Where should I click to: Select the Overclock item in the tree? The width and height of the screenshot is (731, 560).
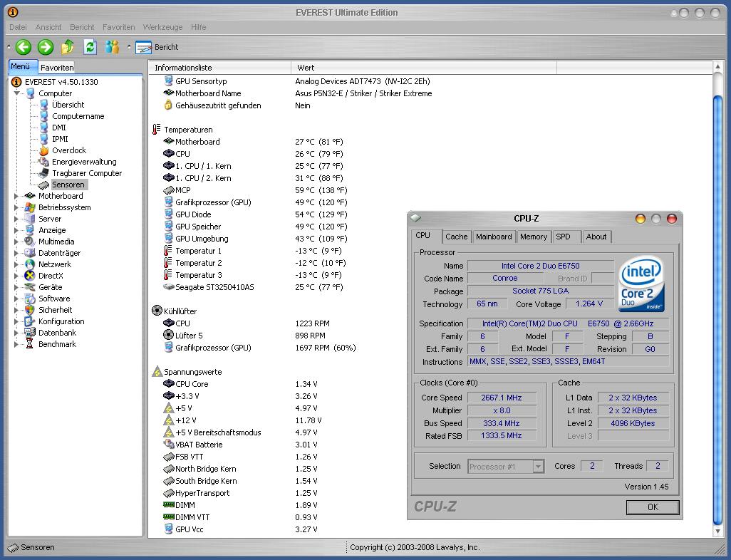(68, 150)
